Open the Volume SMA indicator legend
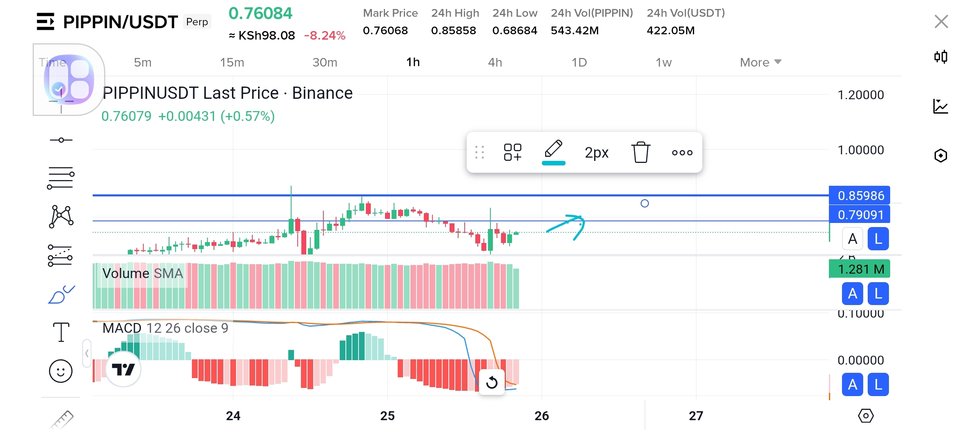This screenshot has width=980, height=441. click(x=143, y=273)
